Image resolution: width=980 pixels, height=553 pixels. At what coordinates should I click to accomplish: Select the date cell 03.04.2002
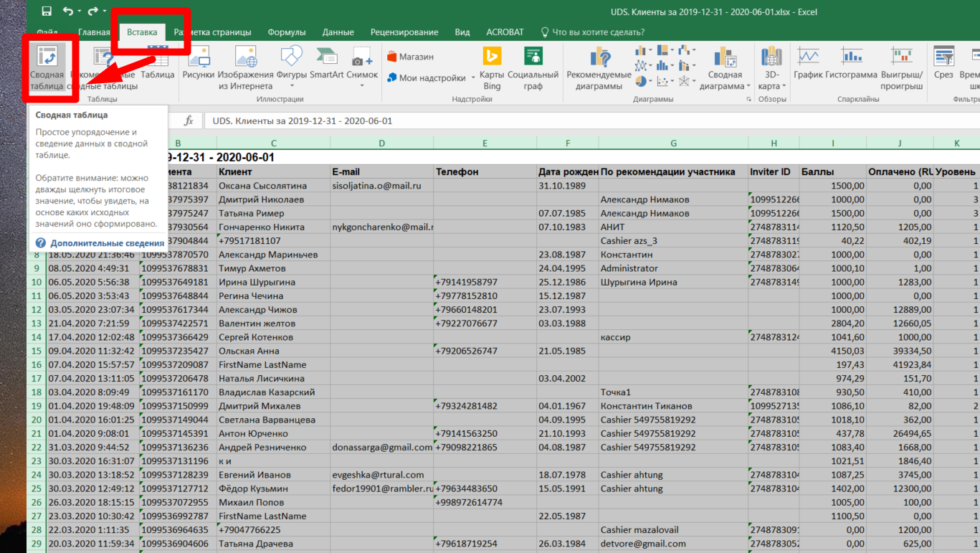coord(568,378)
